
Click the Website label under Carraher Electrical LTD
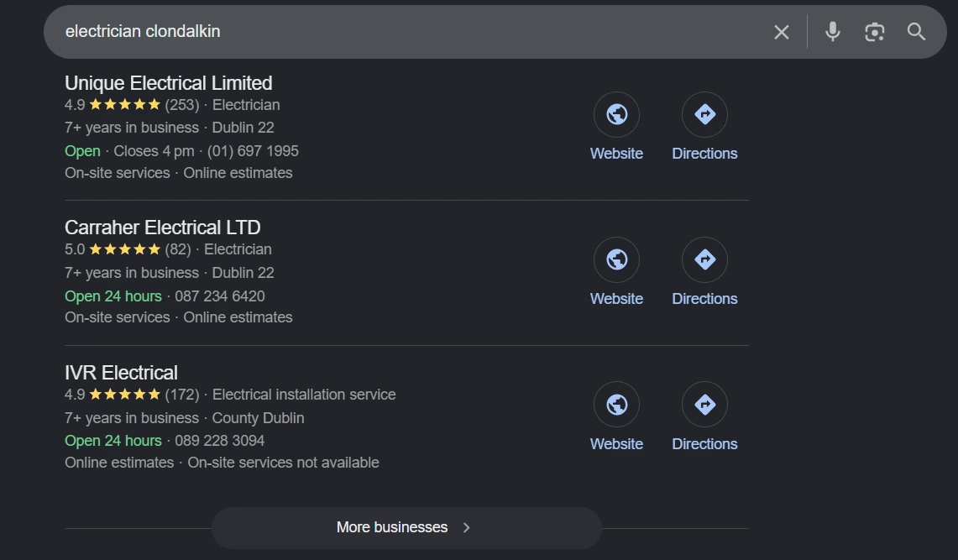(x=616, y=299)
